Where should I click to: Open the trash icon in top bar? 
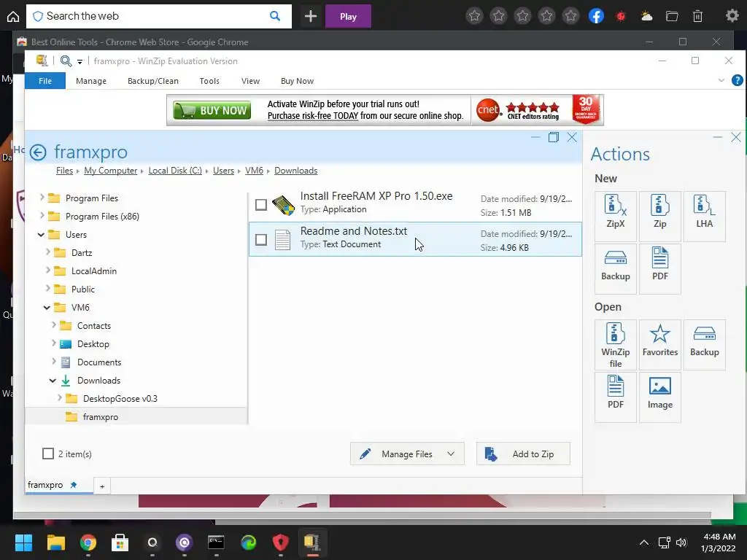click(697, 16)
